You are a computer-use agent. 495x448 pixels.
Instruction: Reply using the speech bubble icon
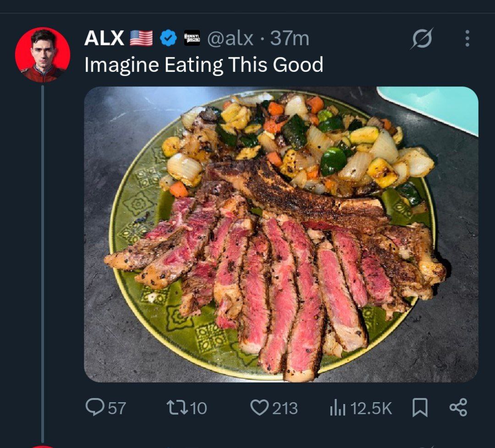(x=95, y=407)
